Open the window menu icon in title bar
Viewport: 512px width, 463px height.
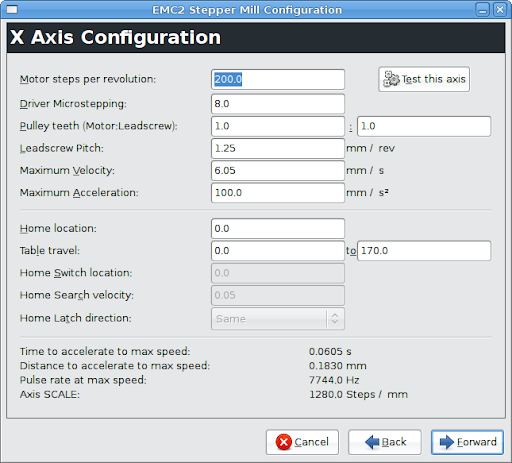tap(12, 9)
